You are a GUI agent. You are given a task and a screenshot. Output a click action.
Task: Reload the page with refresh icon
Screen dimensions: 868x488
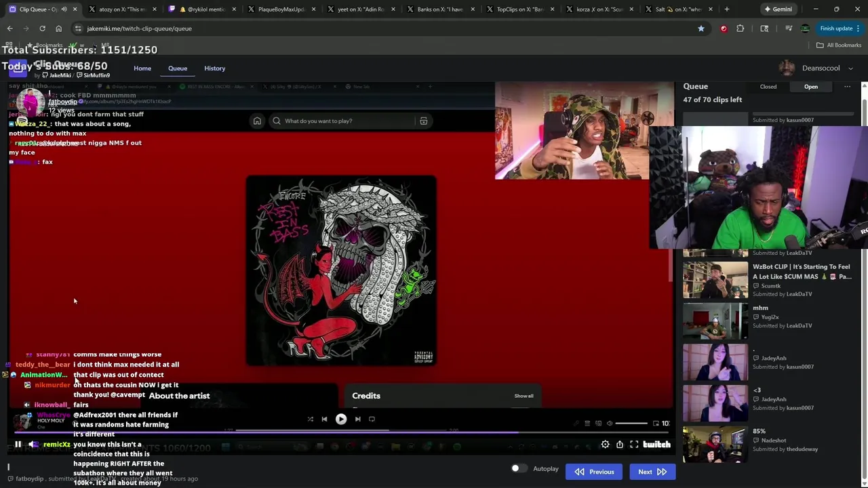[x=42, y=28]
